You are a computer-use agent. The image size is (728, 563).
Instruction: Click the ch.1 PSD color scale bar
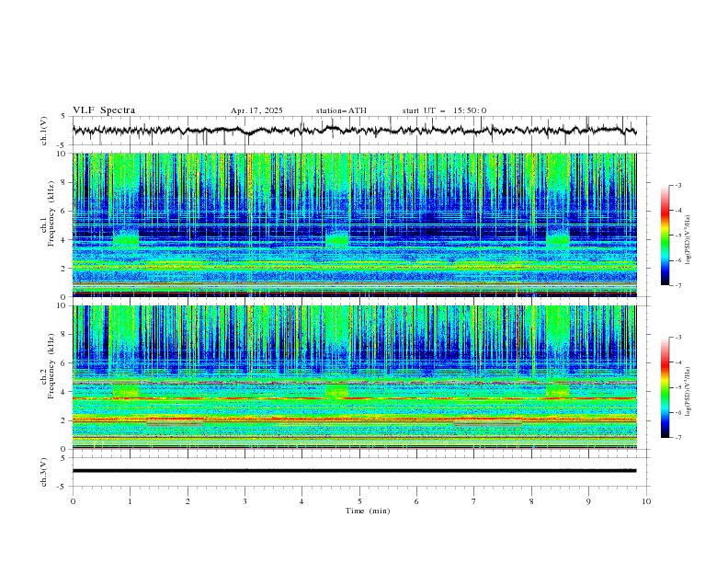pos(665,235)
